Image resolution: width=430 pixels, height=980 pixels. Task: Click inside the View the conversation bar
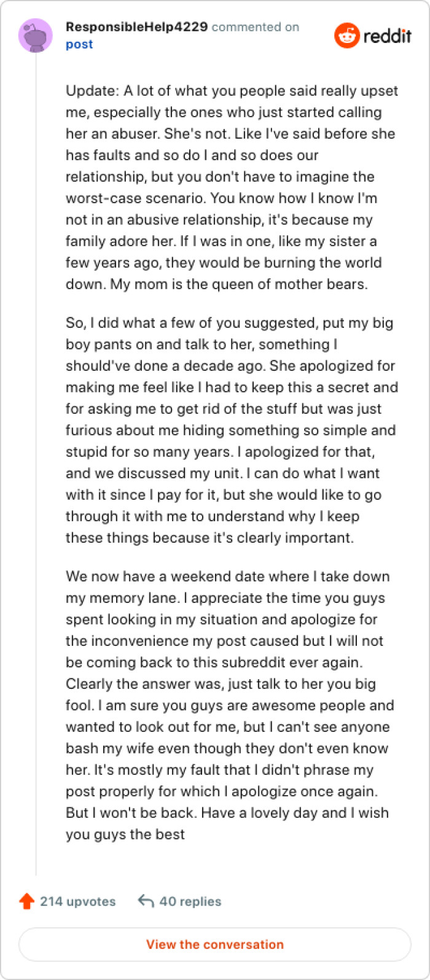click(215, 944)
